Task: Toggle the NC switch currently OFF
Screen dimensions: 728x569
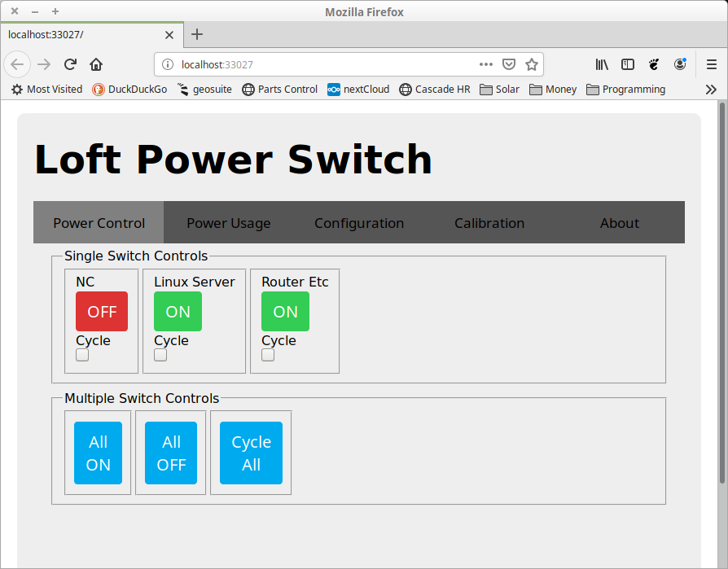Action: pyautogui.click(x=102, y=312)
